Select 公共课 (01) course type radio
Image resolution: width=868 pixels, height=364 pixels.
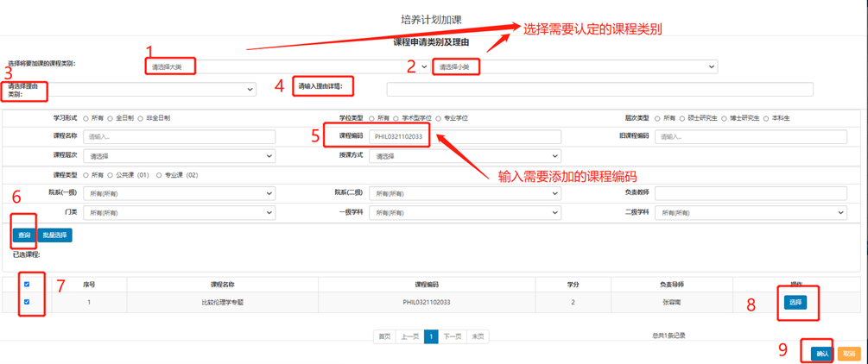click(x=111, y=175)
